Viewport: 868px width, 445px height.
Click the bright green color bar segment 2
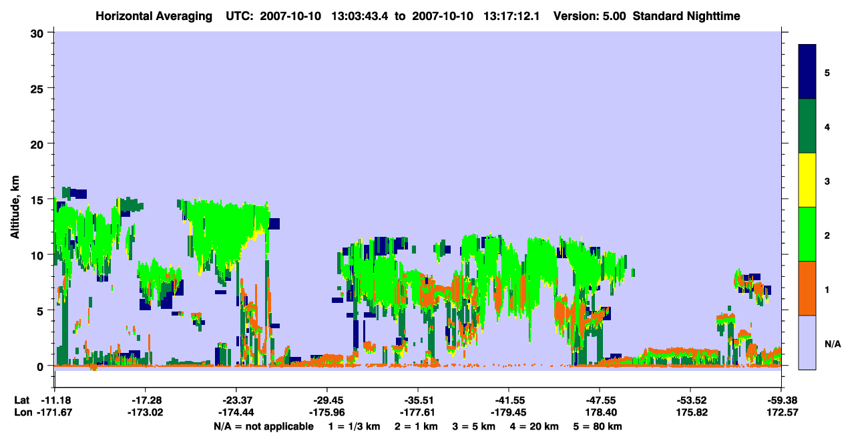coord(807,234)
